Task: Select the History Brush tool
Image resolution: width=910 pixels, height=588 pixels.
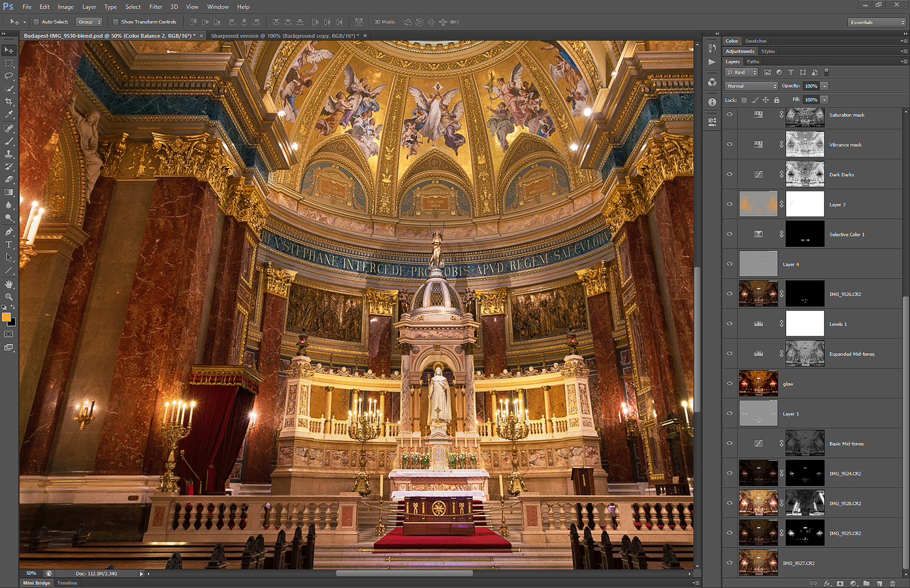Action: tap(8, 167)
